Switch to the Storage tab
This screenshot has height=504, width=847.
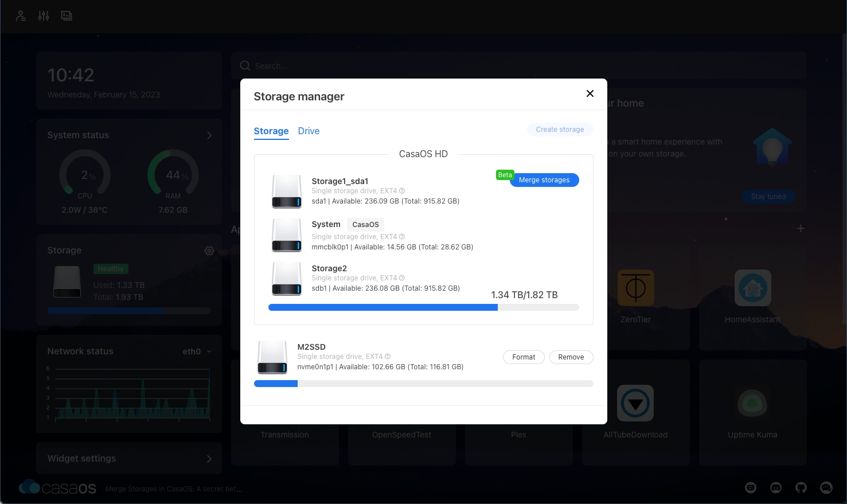click(271, 131)
